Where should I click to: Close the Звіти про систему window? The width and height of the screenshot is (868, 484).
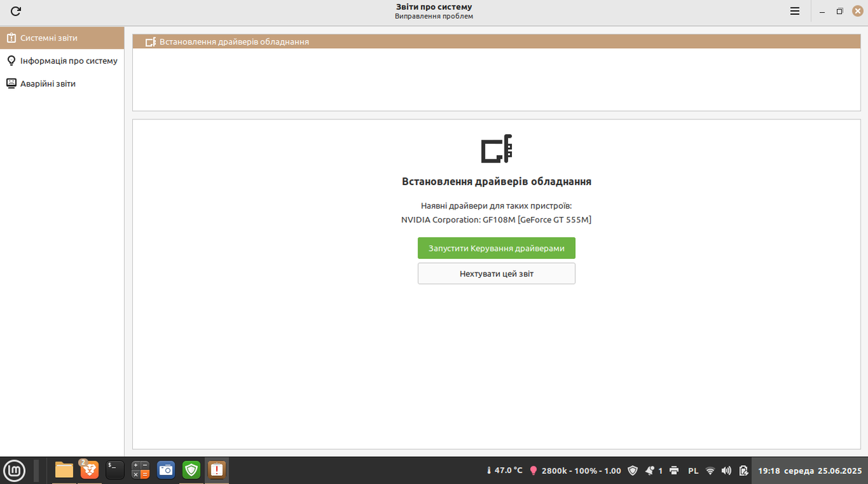(x=858, y=11)
